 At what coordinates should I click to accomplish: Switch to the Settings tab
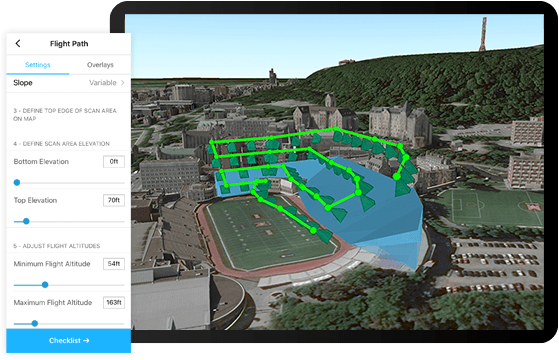pos(38,65)
